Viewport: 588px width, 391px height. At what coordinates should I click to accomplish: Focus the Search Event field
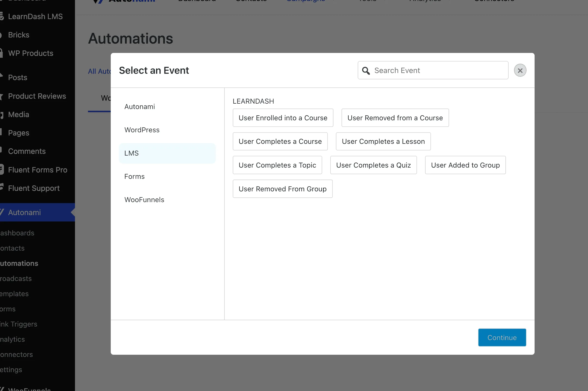(433, 70)
